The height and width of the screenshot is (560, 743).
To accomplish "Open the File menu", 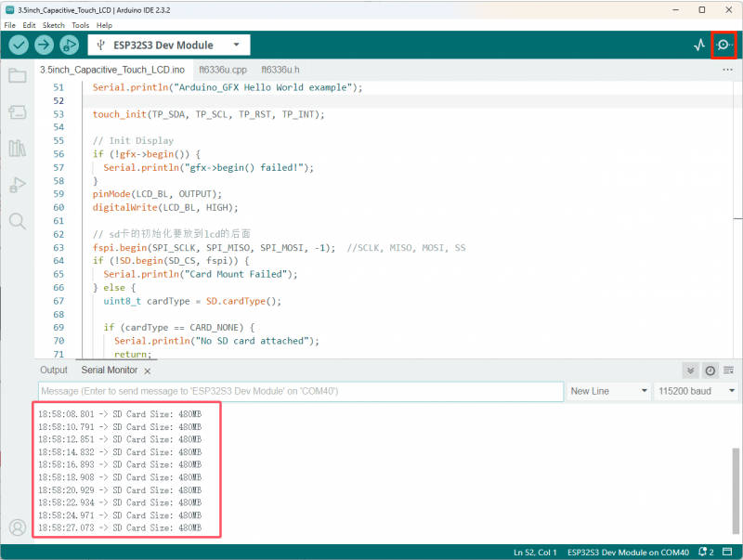I will [x=10, y=25].
